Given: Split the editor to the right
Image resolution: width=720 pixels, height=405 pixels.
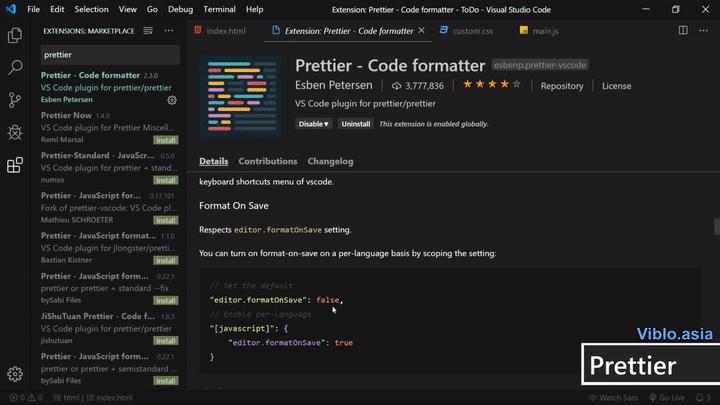Looking at the screenshot, I should tap(683, 30).
